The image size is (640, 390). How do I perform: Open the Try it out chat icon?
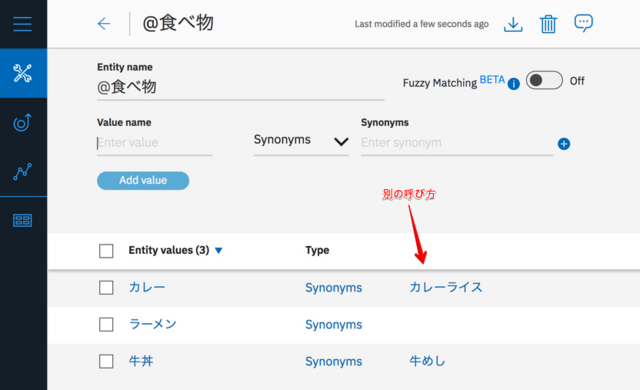click(583, 23)
